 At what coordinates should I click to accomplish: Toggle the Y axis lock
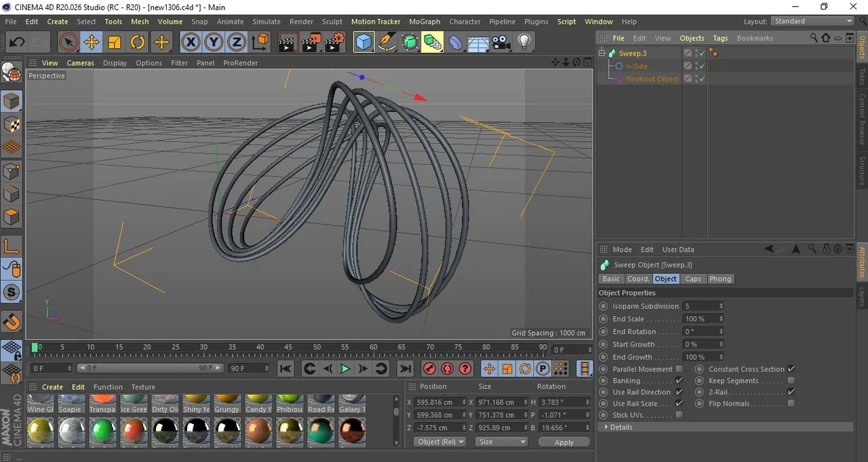point(214,43)
